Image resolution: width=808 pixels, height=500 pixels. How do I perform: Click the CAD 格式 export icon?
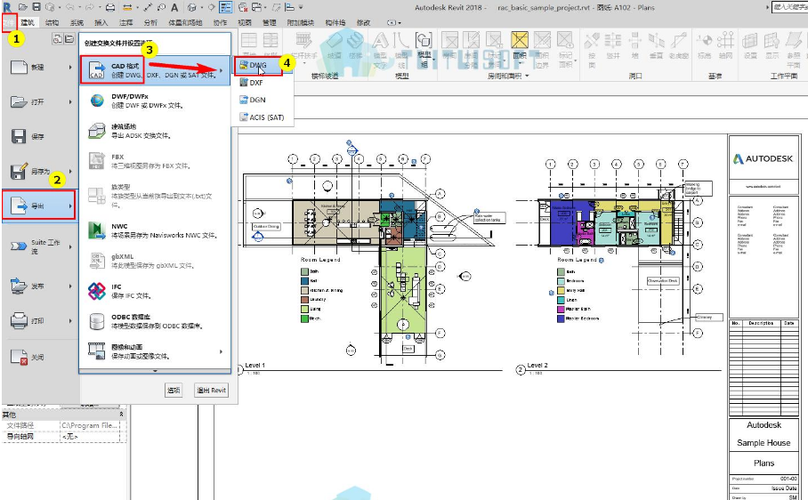point(97,68)
